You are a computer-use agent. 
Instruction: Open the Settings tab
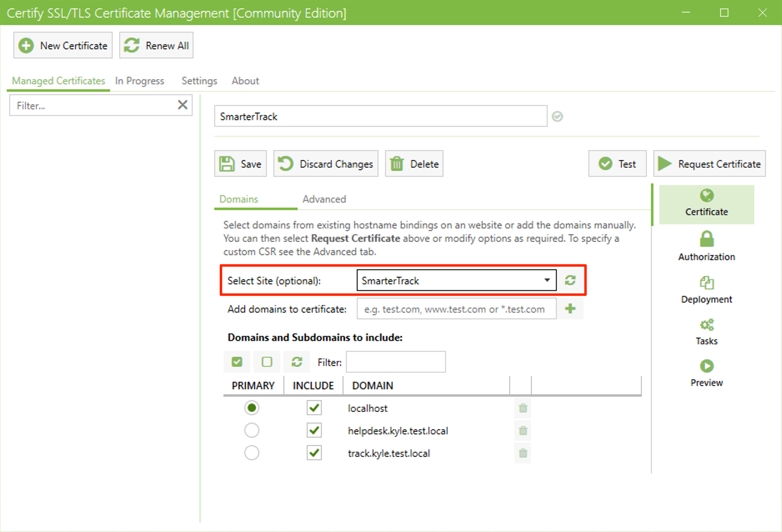[199, 81]
